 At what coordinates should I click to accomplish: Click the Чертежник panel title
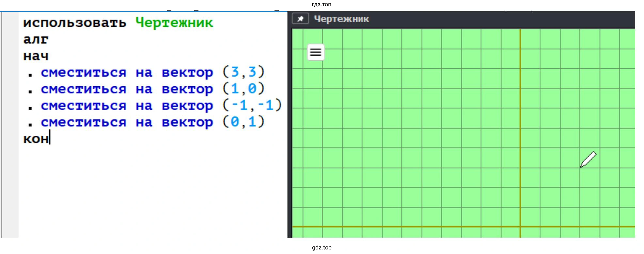(x=341, y=19)
